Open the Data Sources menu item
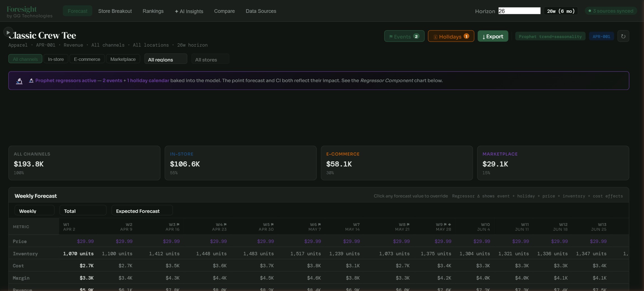Image resolution: width=644 pixels, height=291 pixels. tap(261, 11)
